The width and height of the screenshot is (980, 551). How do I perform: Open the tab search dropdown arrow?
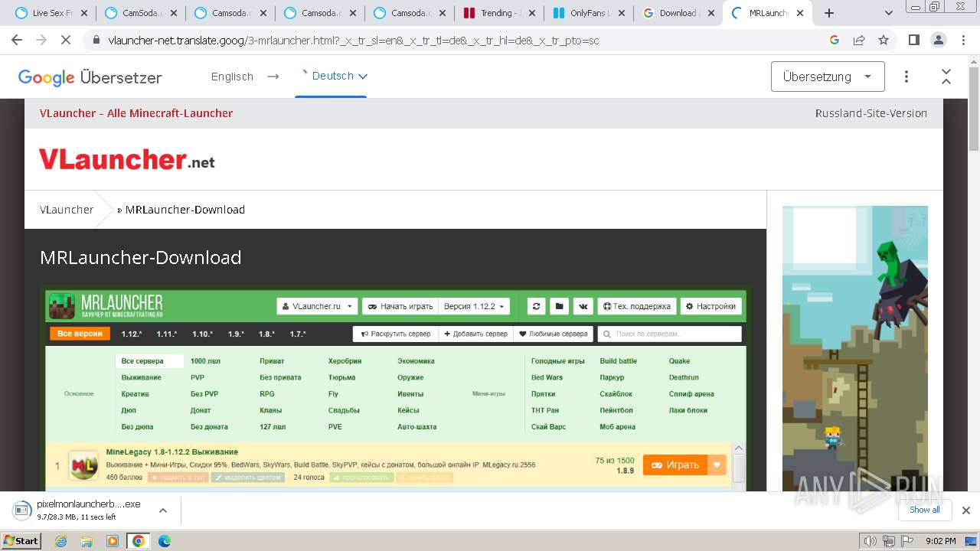(889, 13)
